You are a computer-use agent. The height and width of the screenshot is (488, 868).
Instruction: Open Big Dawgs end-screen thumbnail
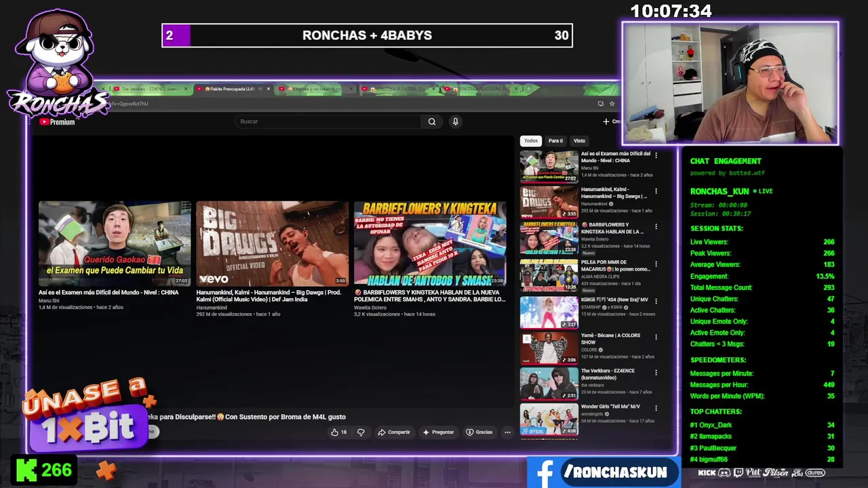tap(272, 243)
